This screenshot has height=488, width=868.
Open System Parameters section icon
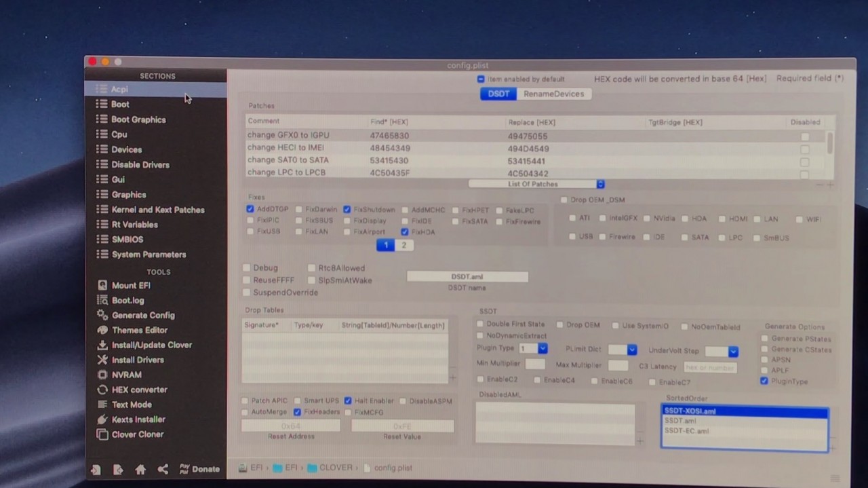tap(102, 255)
